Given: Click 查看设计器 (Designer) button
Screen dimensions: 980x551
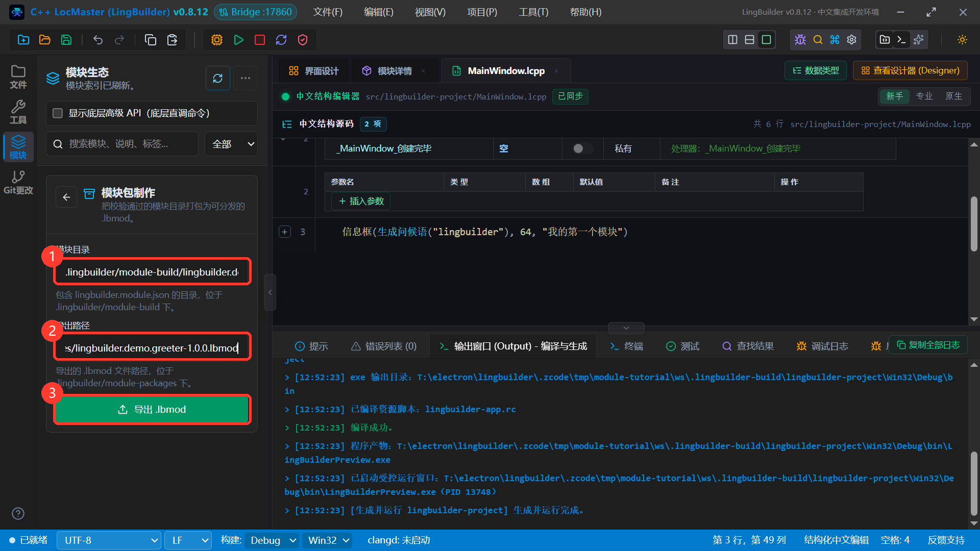Looking at the screenshot, I should [910, 70].
